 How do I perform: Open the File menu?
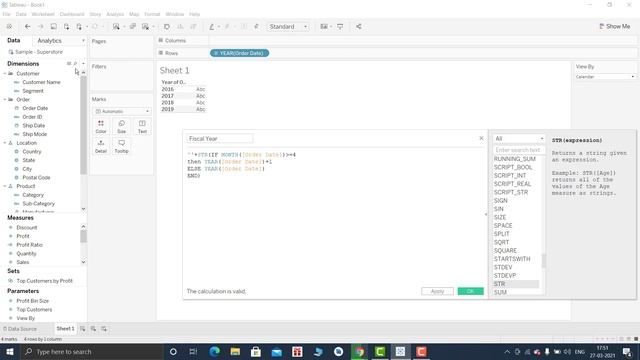(x=6, y=14)
